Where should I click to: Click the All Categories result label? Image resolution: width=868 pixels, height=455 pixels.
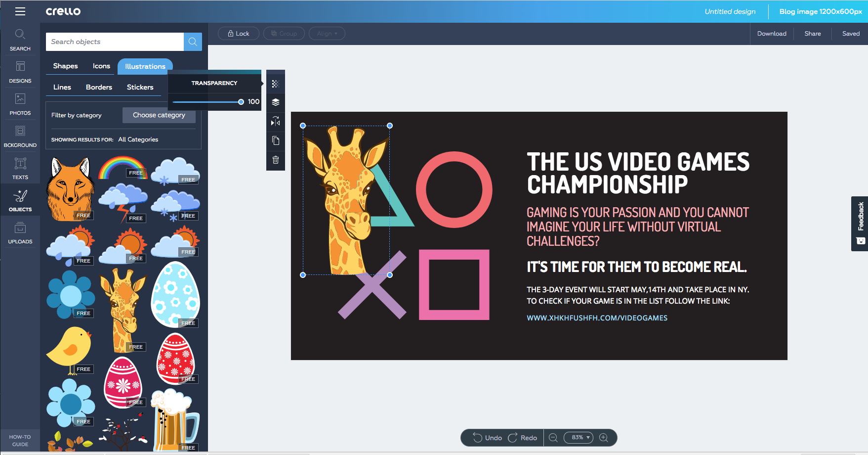click(138, 139)
